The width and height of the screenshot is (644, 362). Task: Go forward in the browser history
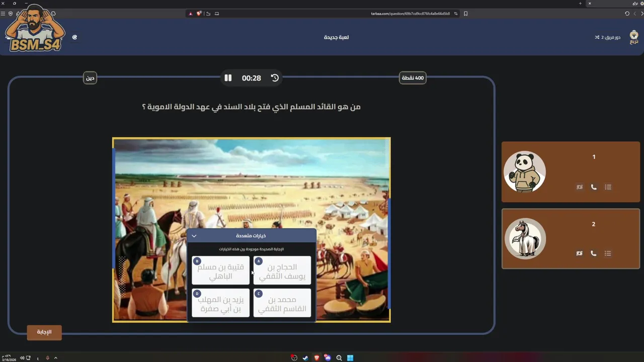coord(634,14)
